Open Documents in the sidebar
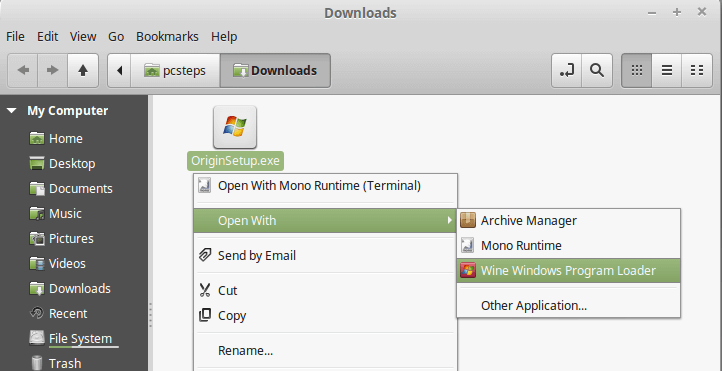 pyautogui.click(x=71, y=188)
